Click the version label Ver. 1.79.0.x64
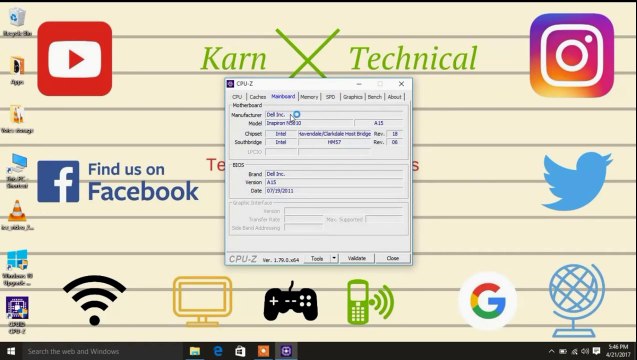637x360 pixels. tap(281, 260)
